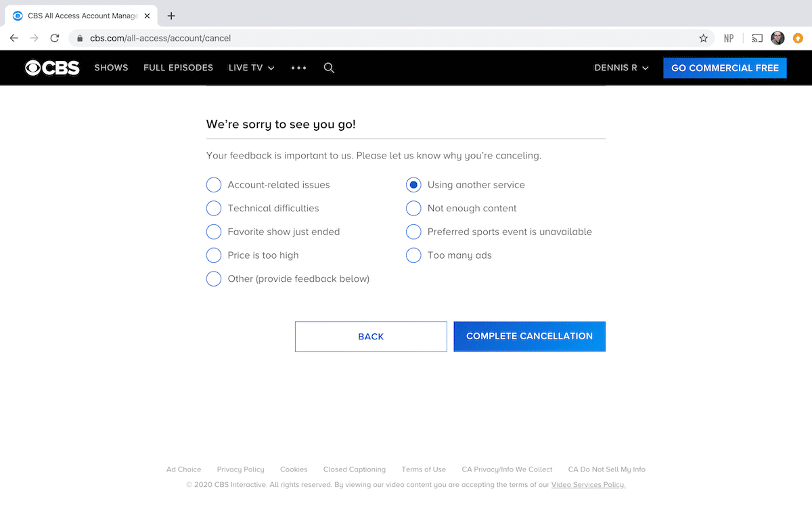
Task: Open the Chrome profile avatar
Action: coord(777,38)
